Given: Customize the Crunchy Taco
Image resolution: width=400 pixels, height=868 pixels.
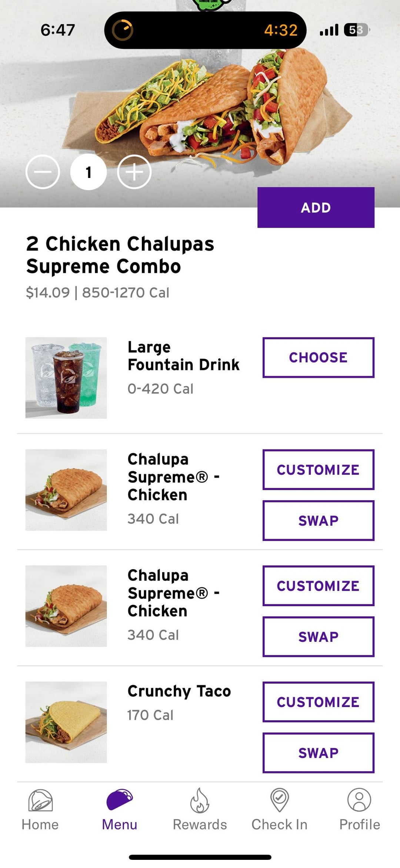Looking at the screenshot, I should click(318, 702).
